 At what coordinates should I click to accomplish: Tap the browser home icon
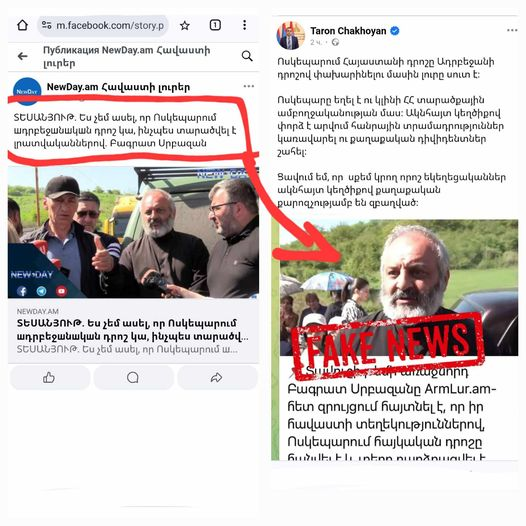click(22, 25)
